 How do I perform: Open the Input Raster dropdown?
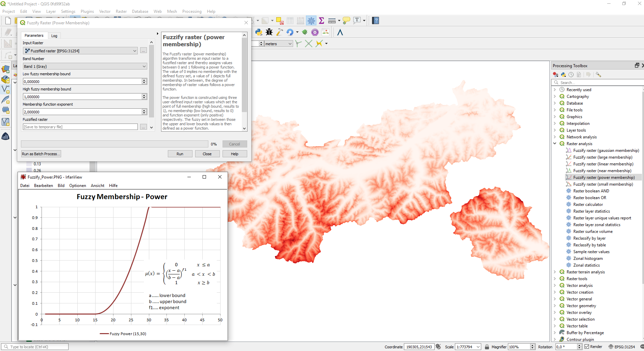[x=134, y=51]
